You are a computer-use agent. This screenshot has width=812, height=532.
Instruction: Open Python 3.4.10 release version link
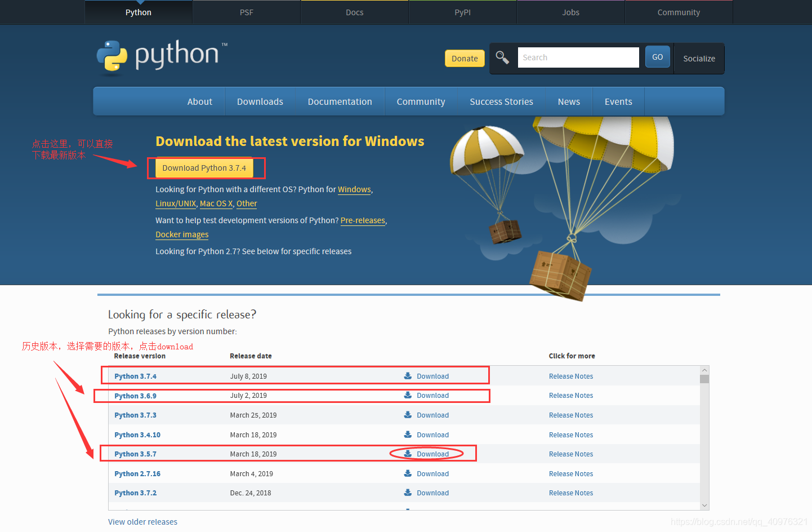137,435
